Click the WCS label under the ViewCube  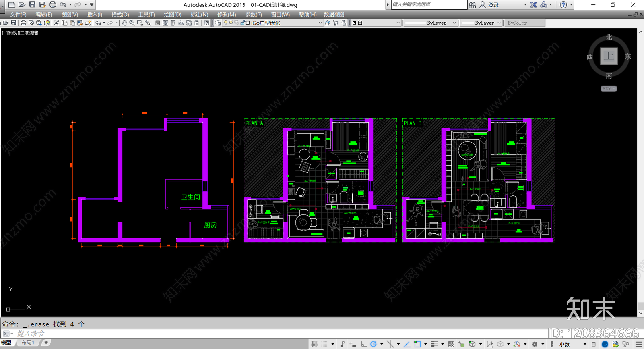point(609,89)
